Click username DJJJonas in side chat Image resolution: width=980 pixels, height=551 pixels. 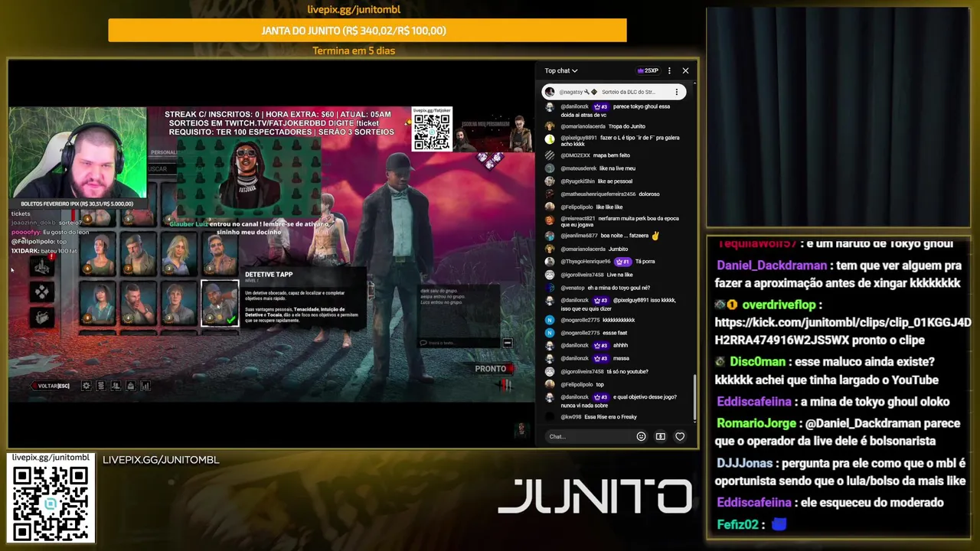(745, 463)
